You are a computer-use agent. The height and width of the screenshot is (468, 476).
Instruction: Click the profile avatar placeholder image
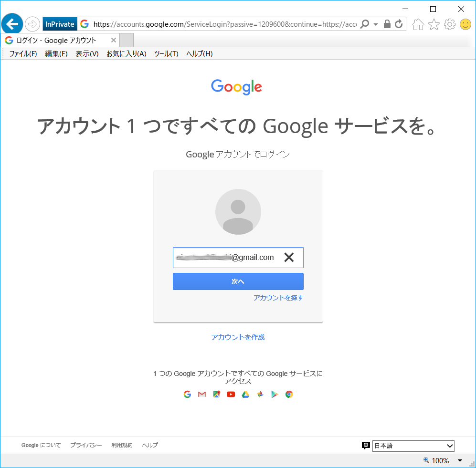(238, 212)
